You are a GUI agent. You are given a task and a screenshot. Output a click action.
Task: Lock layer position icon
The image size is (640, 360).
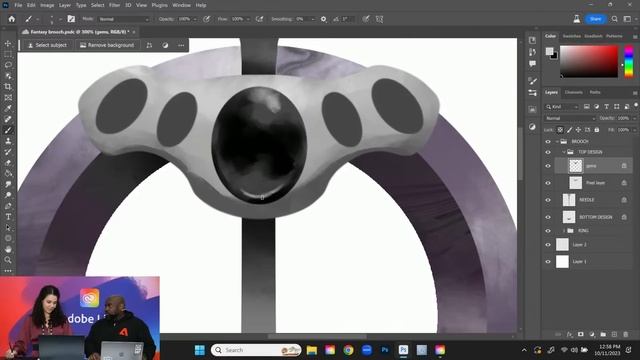(x=578, y=130)
